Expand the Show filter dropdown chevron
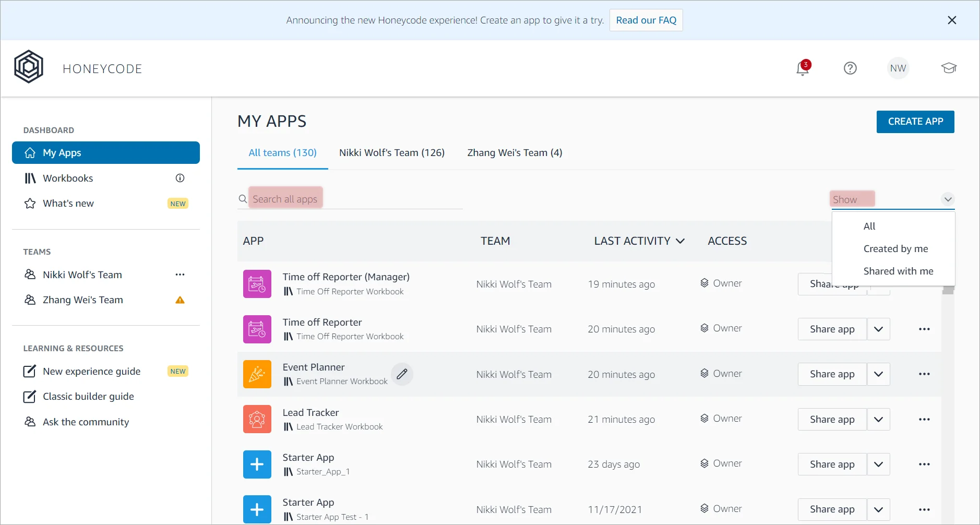The image size is (980, 525). pos(948,199)
